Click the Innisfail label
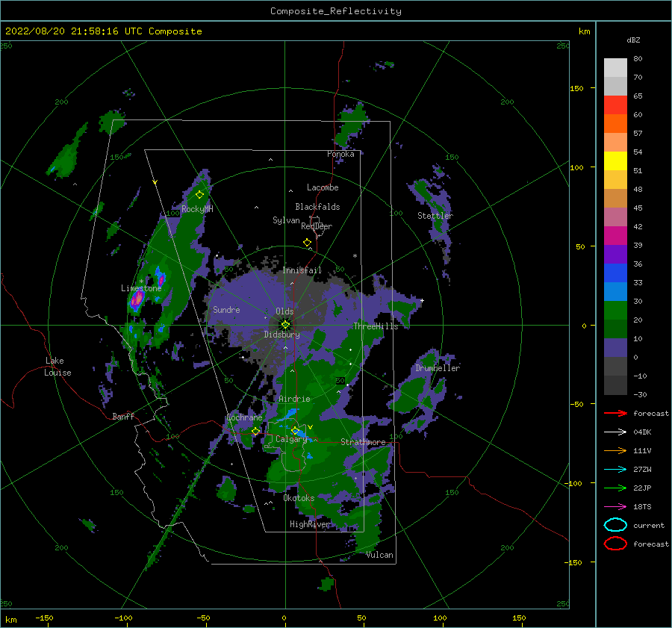 [302, 270]
